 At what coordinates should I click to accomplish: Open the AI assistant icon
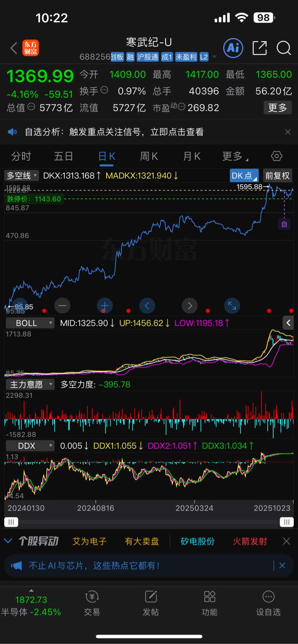[x=233, y=48]
